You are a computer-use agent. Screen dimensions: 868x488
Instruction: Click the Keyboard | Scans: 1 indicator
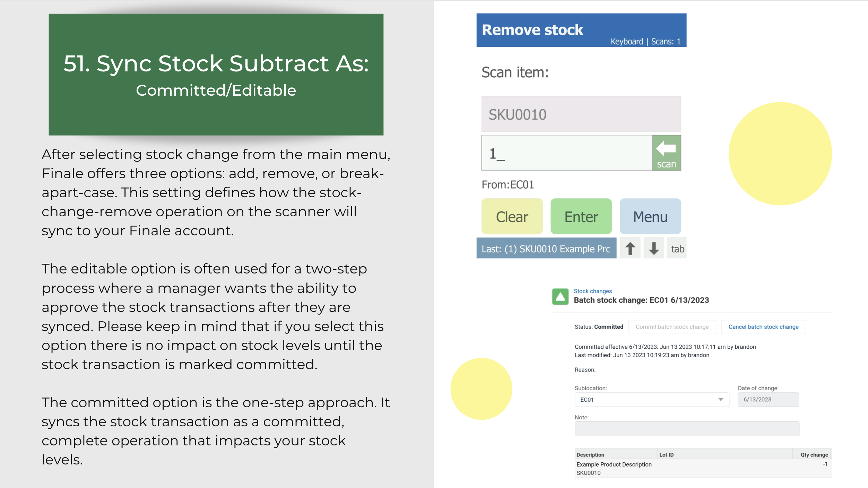pos(645,42)
